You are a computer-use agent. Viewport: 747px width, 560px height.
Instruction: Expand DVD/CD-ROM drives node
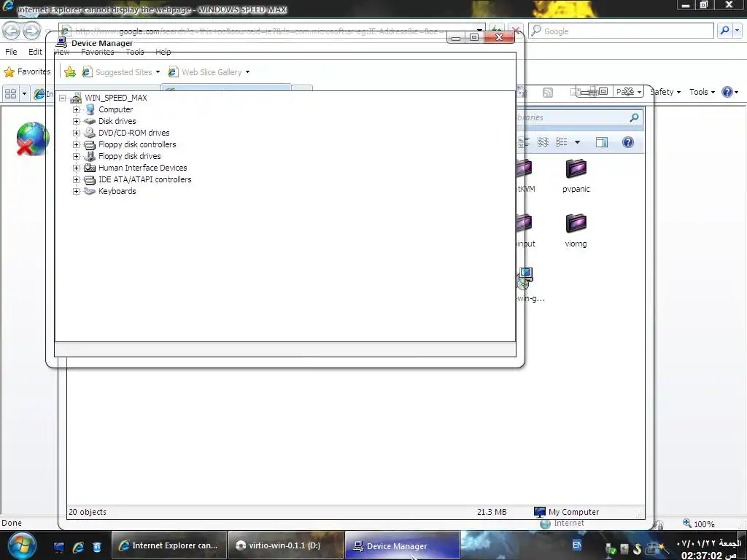76,133
